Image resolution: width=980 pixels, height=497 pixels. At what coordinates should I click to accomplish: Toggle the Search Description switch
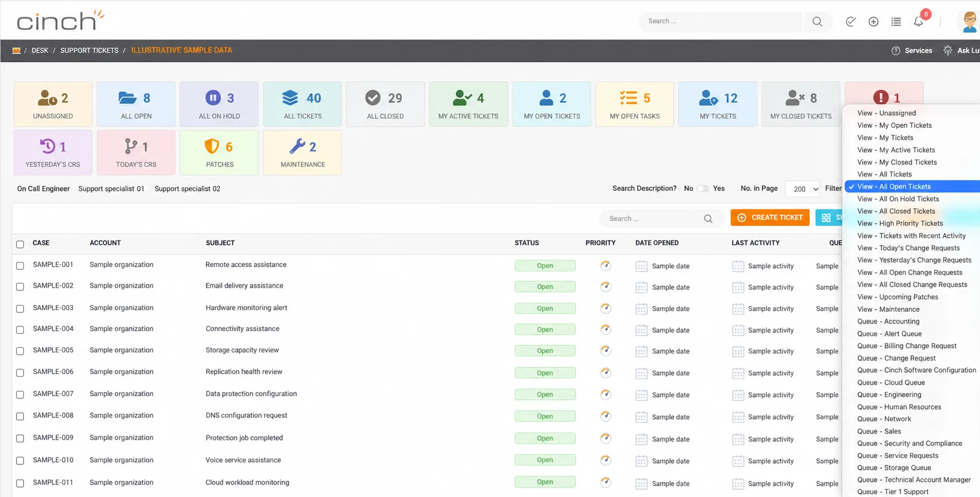[x=703, y=189]
